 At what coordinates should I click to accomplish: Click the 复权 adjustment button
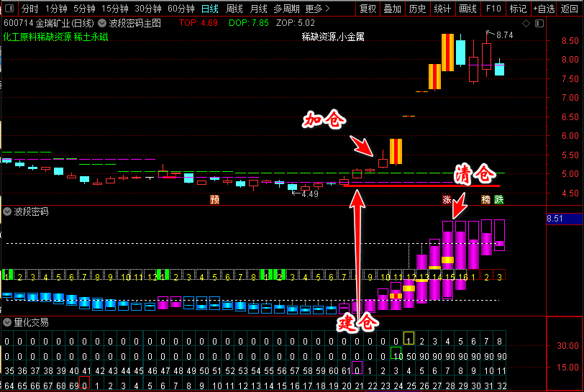[368, 9]
